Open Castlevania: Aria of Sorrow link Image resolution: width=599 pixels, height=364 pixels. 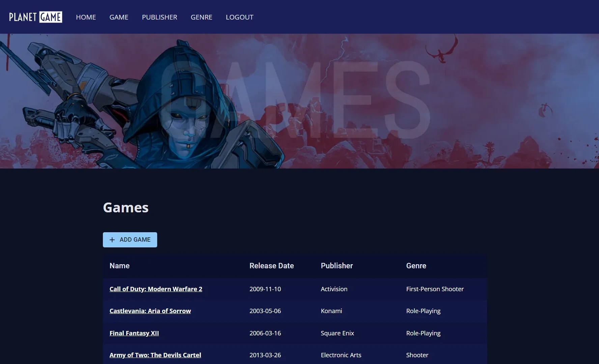[150, 311]
